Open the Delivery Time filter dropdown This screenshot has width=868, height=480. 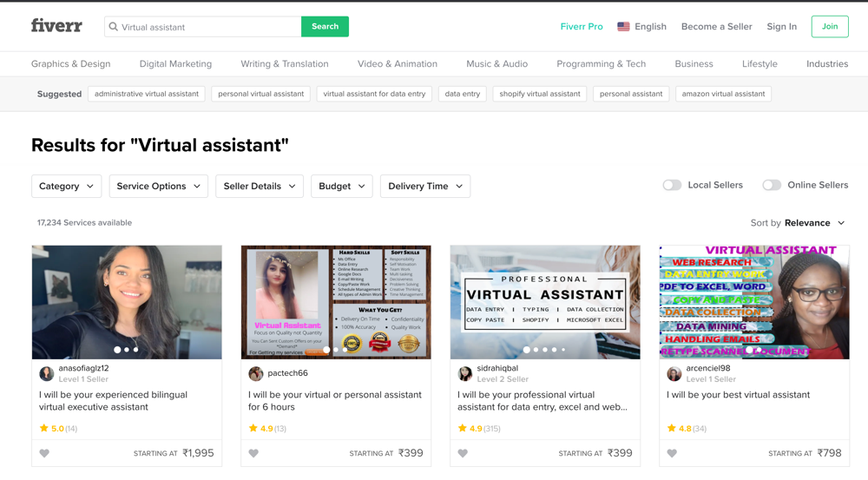[425, 186]
